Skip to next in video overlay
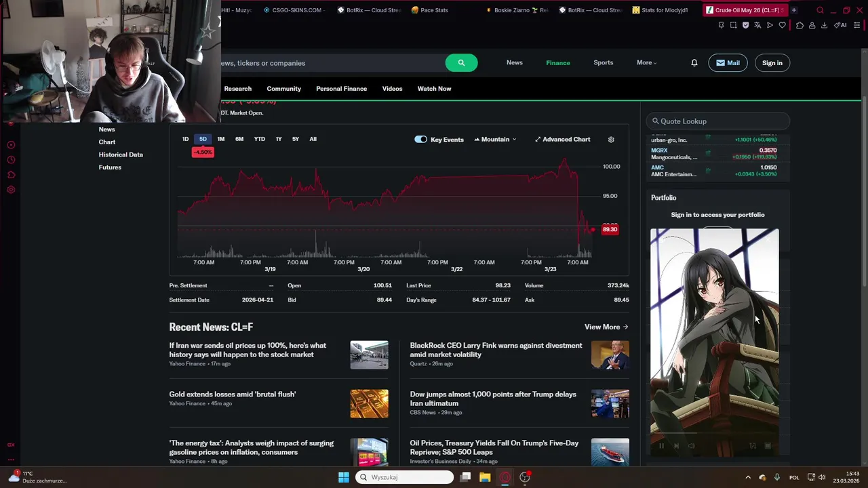Screen dimensions: 868x488 tap(676, 446)
